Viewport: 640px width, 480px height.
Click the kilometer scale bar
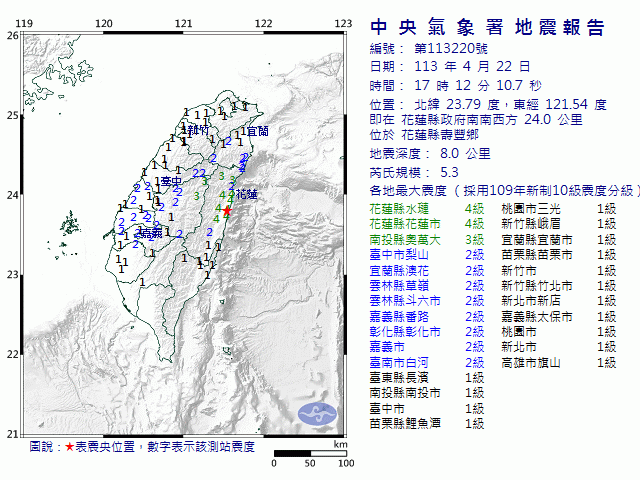point(310,454)
